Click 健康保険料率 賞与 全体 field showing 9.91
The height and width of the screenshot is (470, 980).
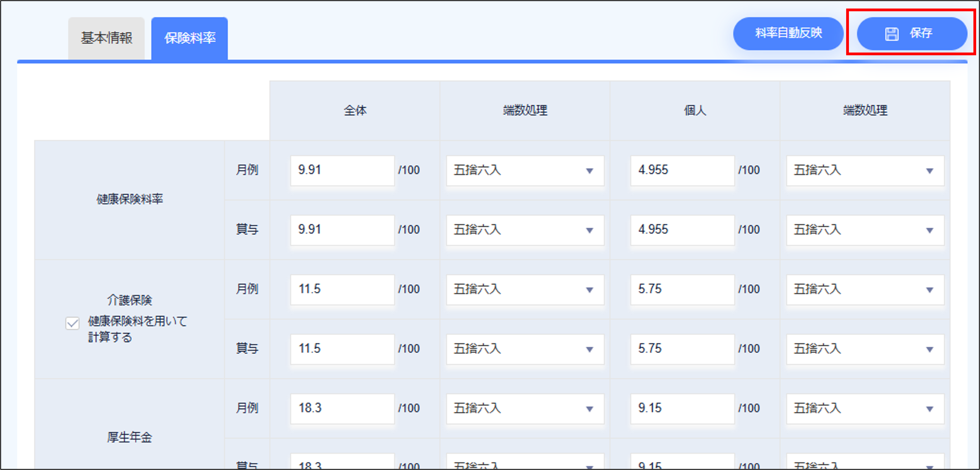click(x=342, y=230)
